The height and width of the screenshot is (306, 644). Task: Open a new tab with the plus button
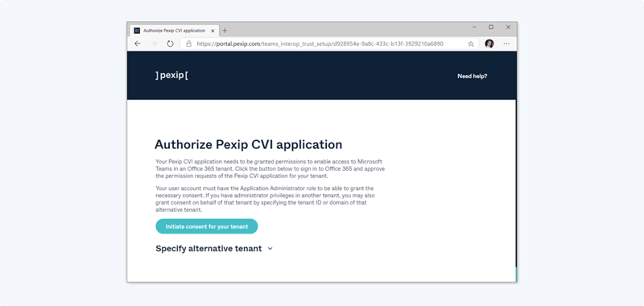[x=225, y=31]
